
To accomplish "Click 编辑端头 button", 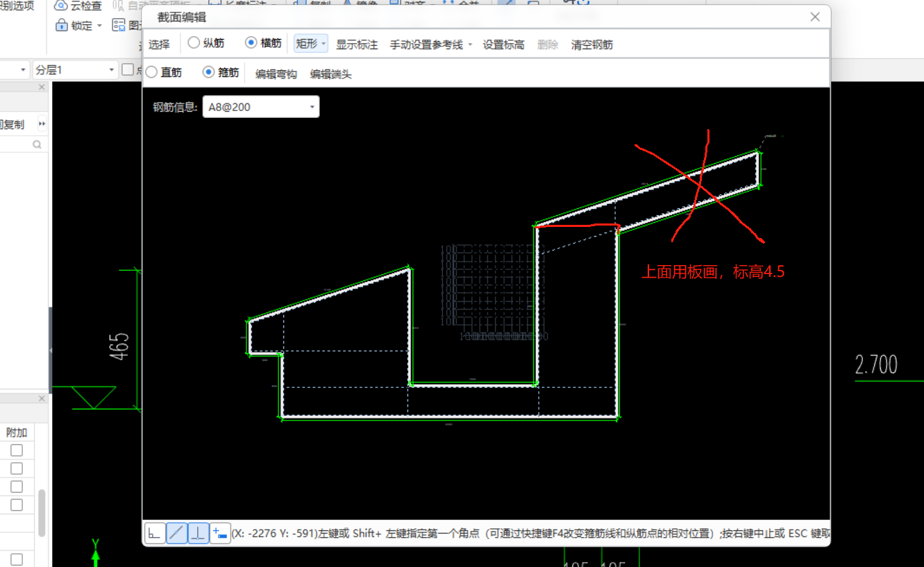I will [x=330, y=74].
